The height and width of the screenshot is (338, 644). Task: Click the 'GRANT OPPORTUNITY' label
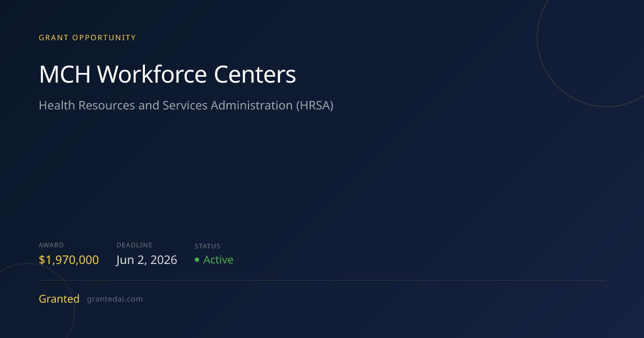[x=87, y=38]
